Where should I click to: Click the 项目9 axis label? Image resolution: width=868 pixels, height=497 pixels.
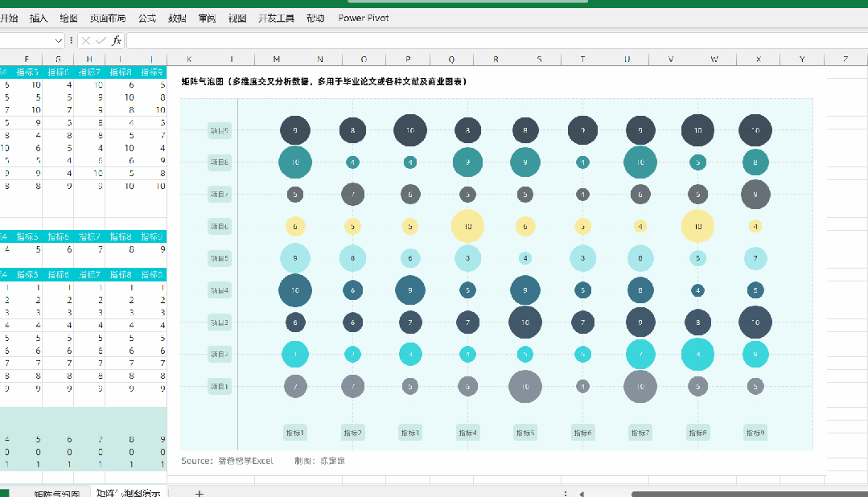click(x=220, y=130)
